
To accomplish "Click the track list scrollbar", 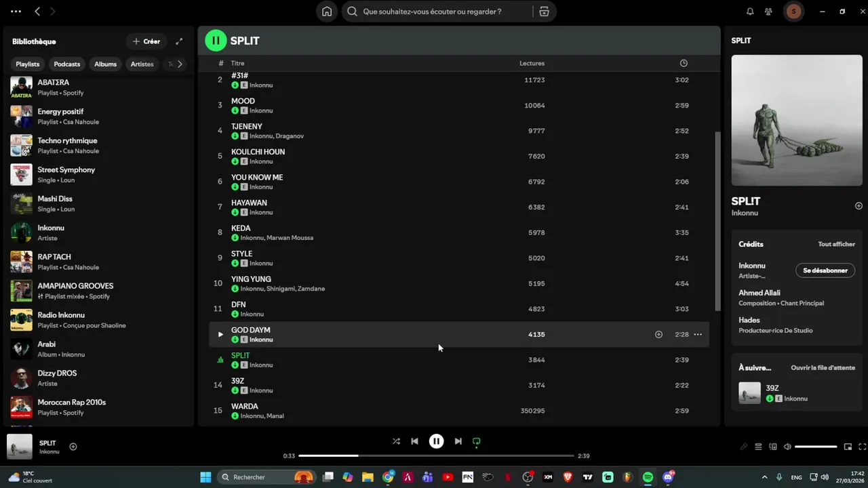I will (717, 221).
